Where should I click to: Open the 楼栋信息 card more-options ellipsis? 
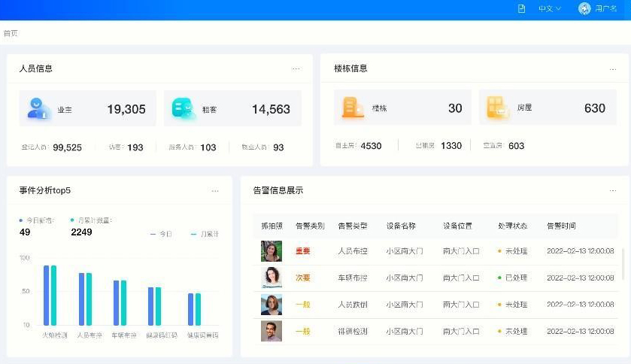pos(611,68)
